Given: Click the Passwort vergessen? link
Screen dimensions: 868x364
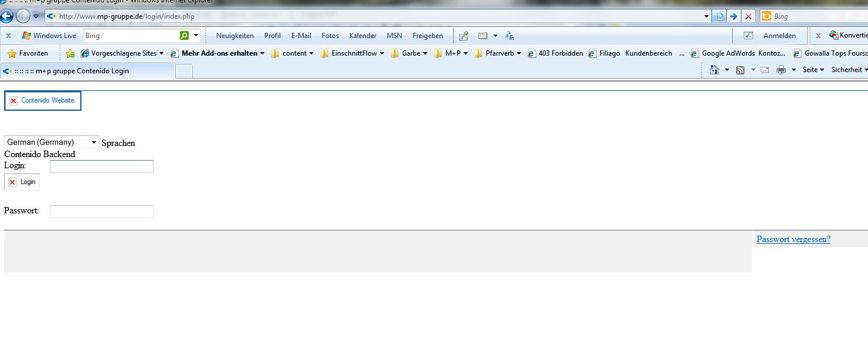Looking at the screenshot, I should click(793, 239).
